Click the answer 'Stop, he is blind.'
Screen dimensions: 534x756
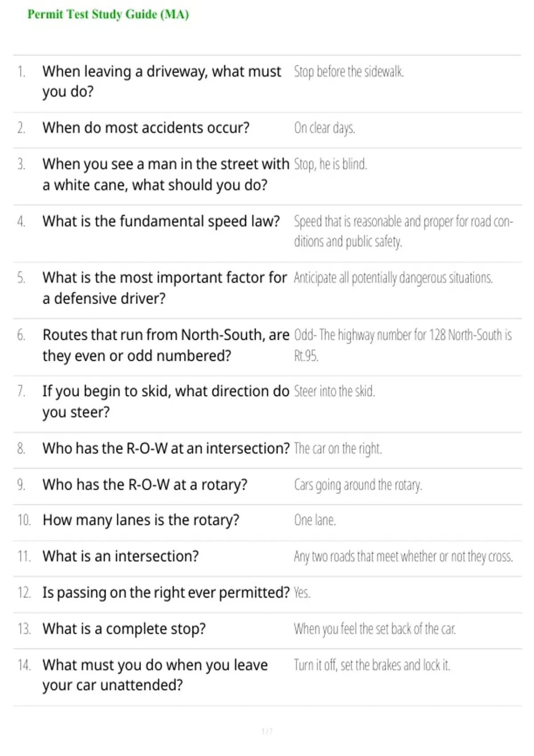tap(330, 164)
